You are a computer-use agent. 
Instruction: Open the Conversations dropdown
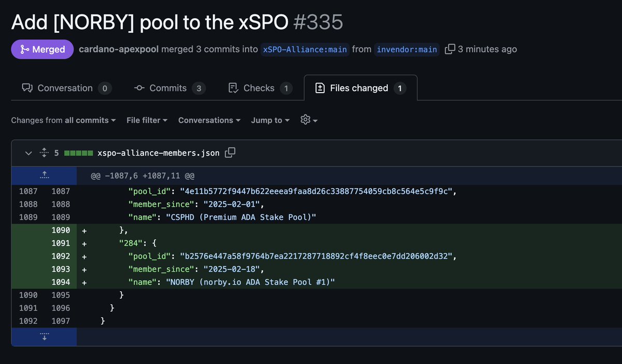point(209,120)
